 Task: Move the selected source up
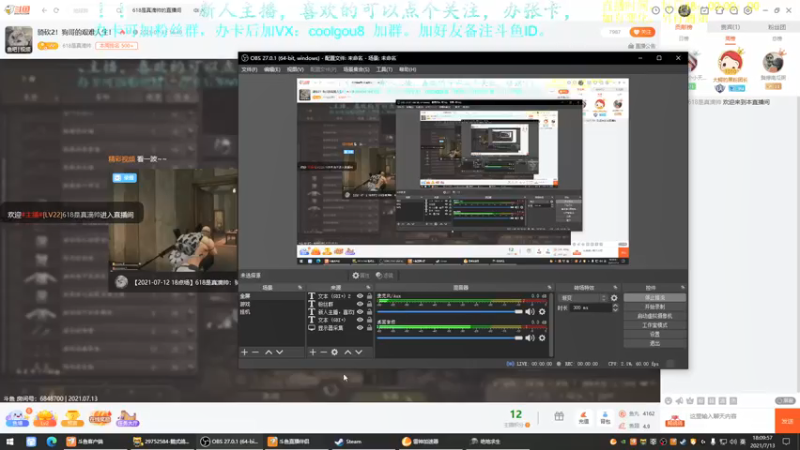click(348, 352)
